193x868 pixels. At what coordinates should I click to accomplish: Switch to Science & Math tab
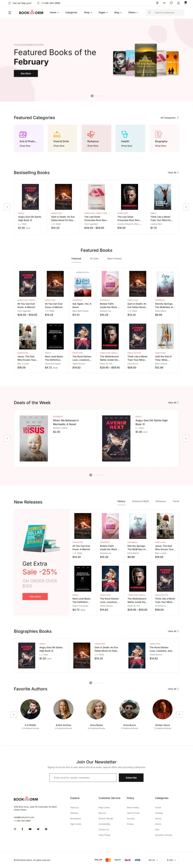140,501
